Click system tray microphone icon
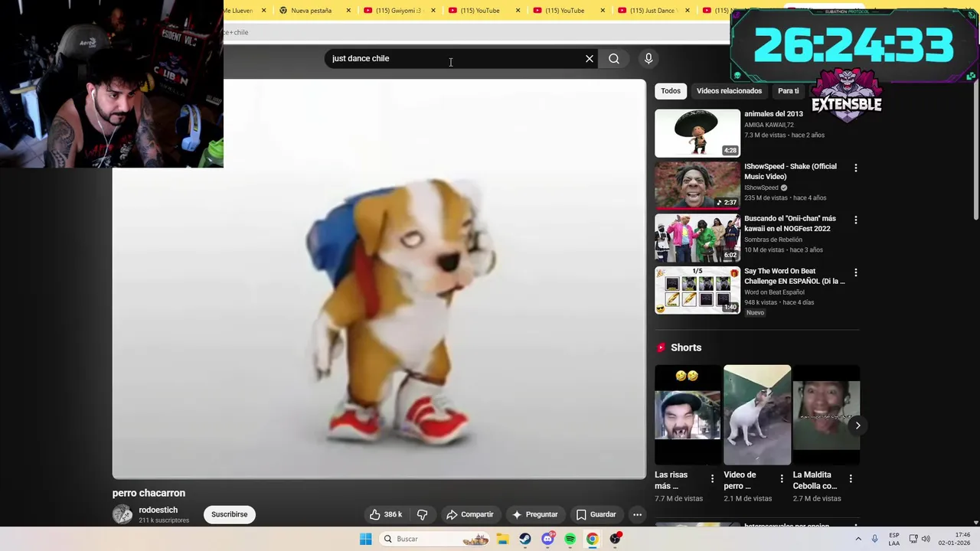 [x=875, y=539]
